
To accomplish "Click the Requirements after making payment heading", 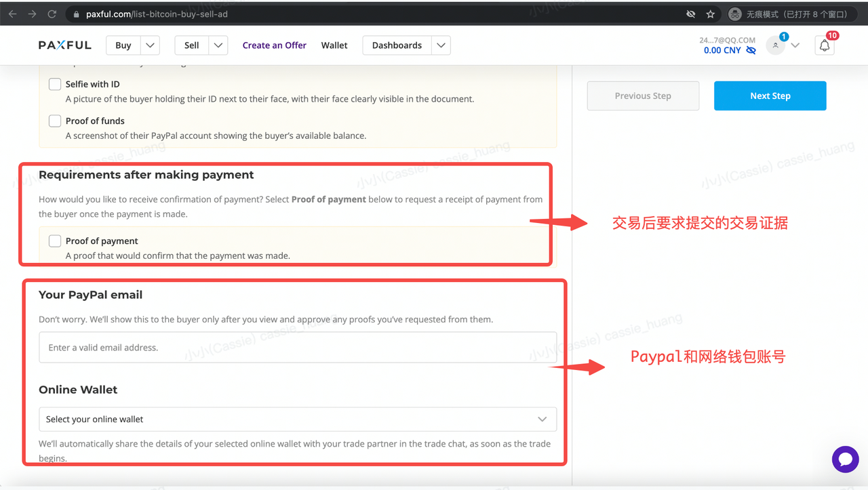I will coord(146,174).
